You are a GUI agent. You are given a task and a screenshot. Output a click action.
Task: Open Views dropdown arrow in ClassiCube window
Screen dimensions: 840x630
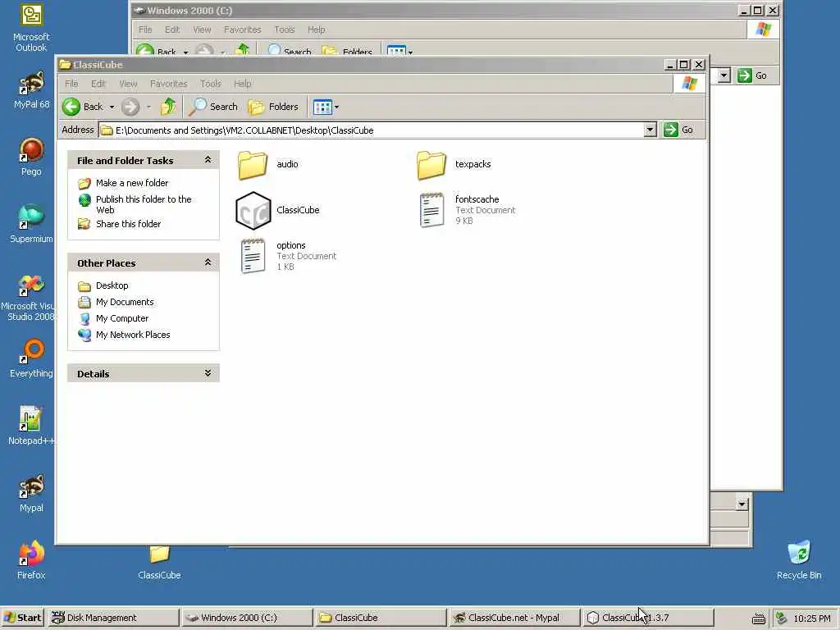point(336,107)
